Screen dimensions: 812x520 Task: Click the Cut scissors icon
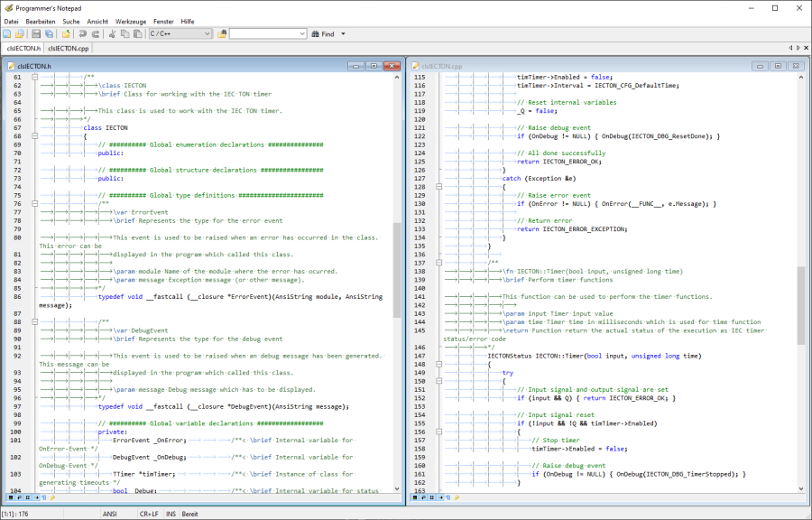pos(112,33)
